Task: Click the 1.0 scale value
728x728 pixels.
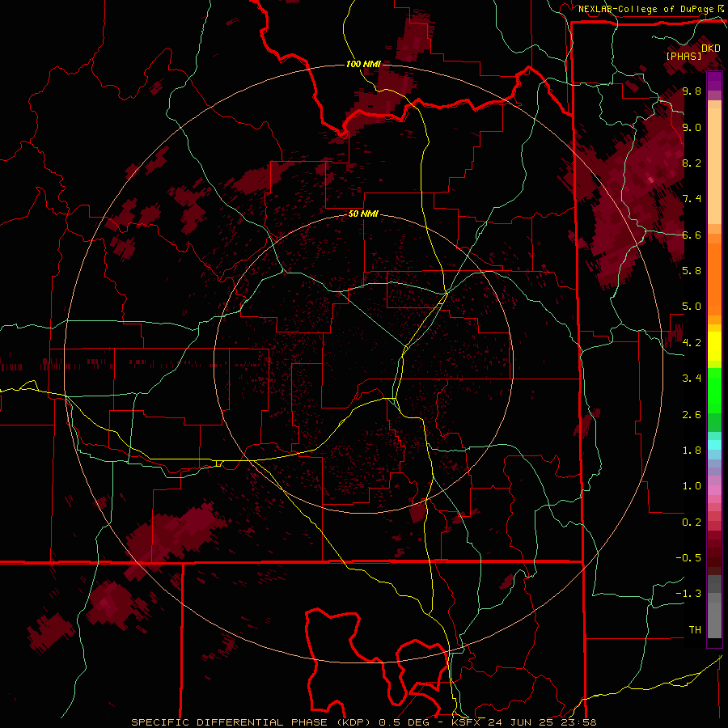Action: click(692, 485)
